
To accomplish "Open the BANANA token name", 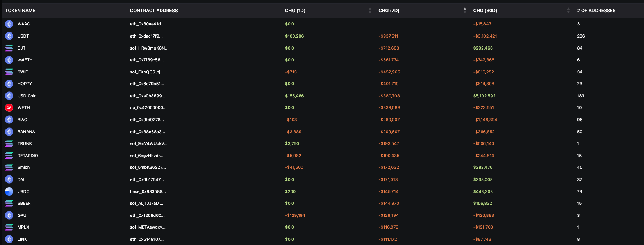I will [26, 132].
